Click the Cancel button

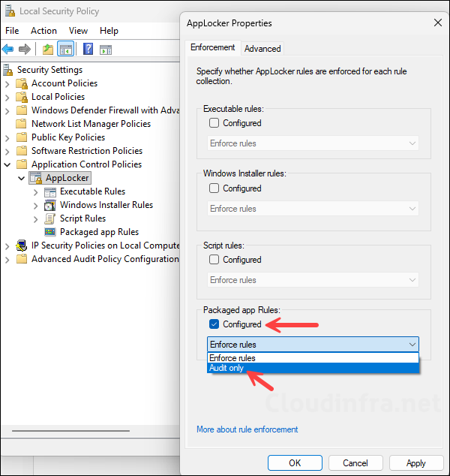coord(355,463)
